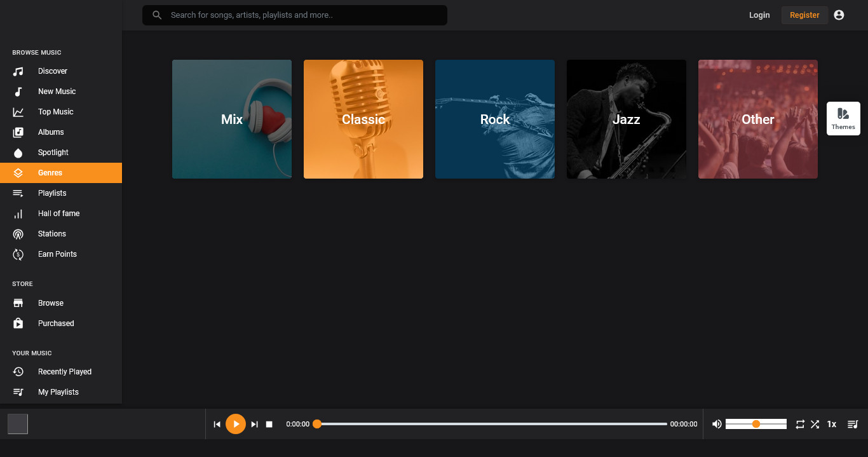Click the current track artwork placeholder
The image size is (868, 457).
(18, 424)
